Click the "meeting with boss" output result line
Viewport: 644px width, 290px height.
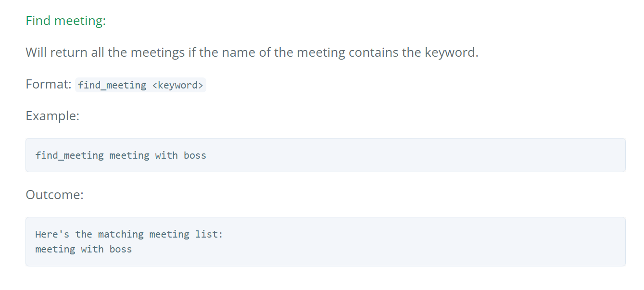pyautogui.click(x=84, y=249)
